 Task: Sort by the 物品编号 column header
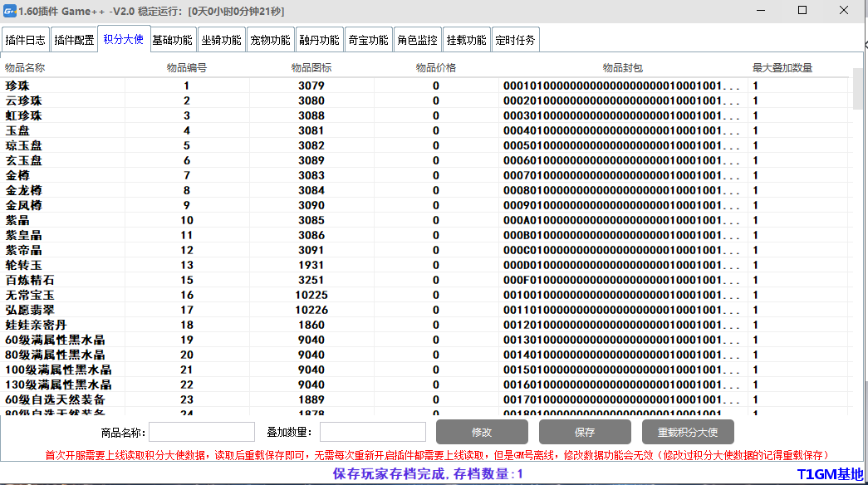pyautogui.click(x=187, y=68)
